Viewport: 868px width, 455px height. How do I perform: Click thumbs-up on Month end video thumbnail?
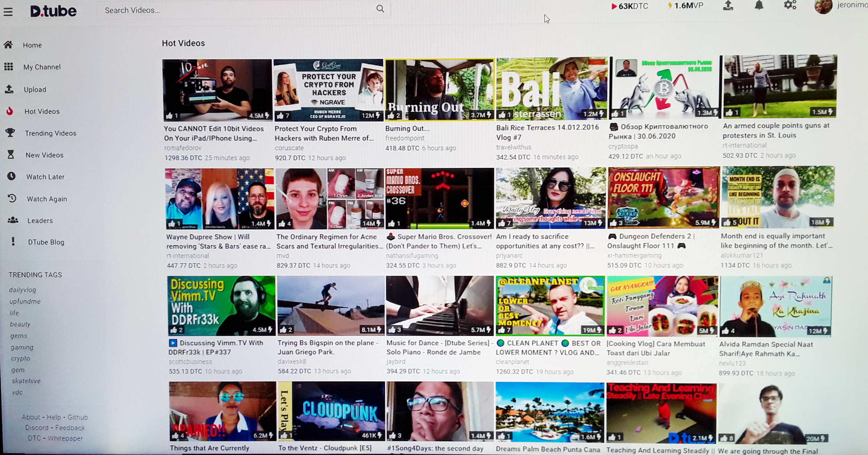tap(727, 222)
